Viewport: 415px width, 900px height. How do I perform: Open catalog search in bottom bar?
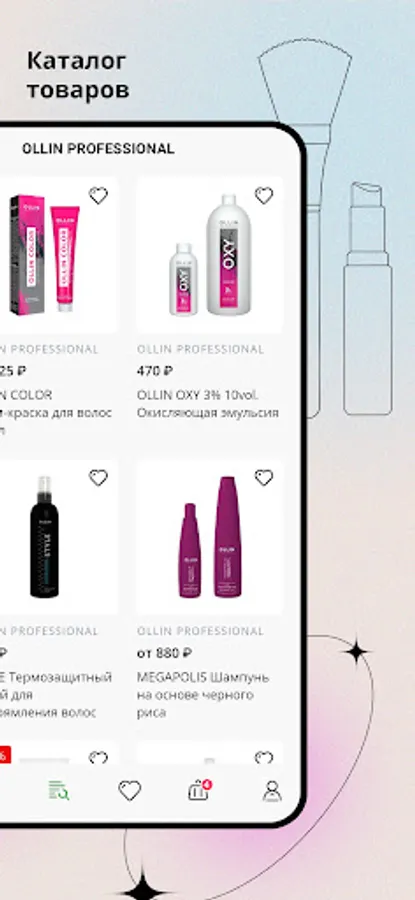pyautogui.click(x=59, y=790)
